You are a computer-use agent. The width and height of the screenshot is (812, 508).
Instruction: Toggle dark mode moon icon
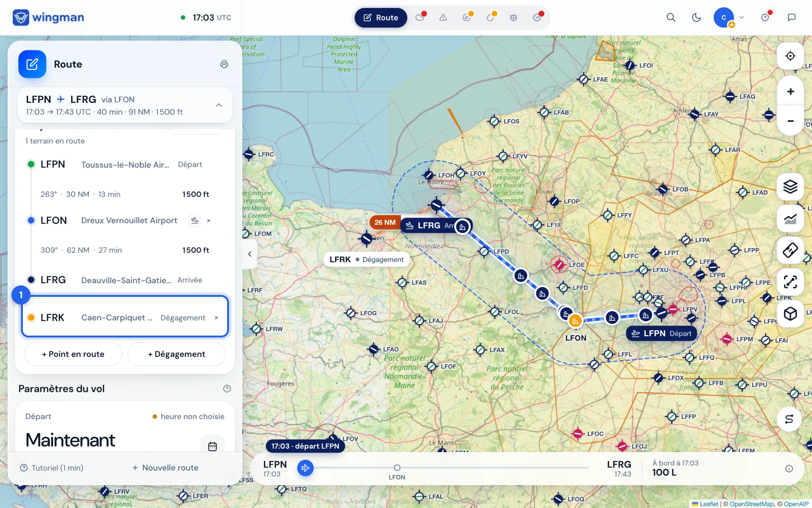click(x=696, y=17)
